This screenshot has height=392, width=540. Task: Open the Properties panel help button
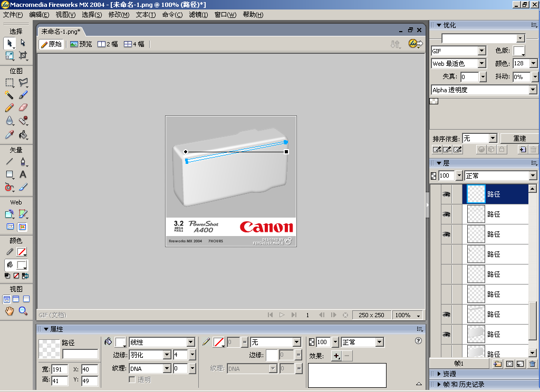click(x=418, y=341)
